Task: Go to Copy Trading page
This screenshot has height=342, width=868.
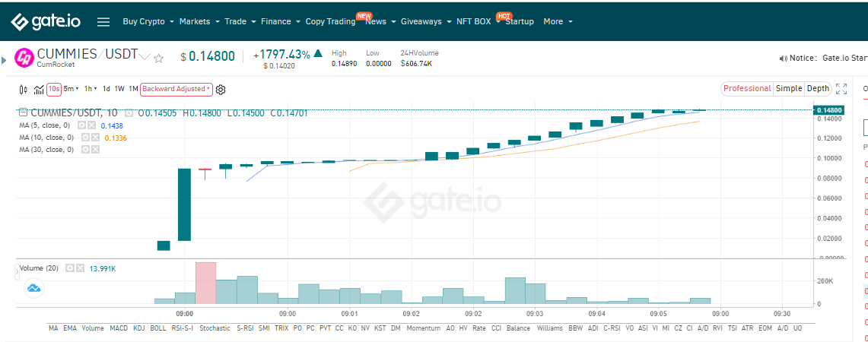Action: pyautogui.click(x=330, y=21)
